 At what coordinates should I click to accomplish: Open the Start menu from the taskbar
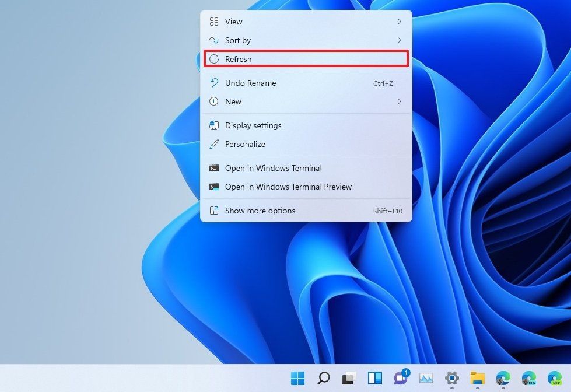(299, 379)
